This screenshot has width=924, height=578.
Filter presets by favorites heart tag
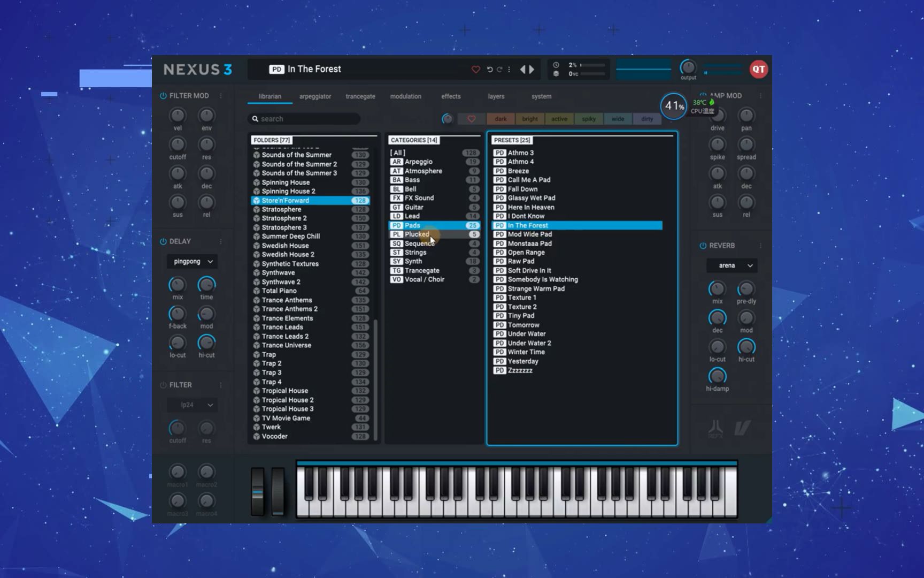[x=471, y=119]
